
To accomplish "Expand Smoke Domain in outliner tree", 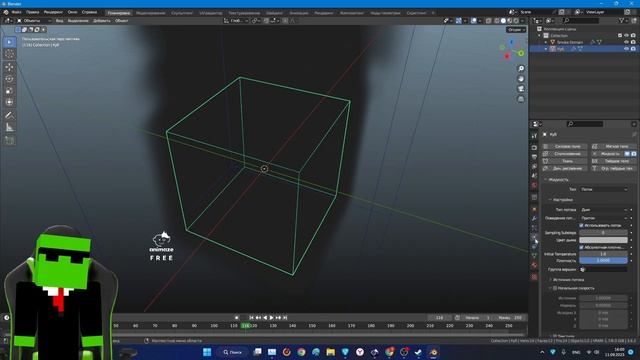I will tap(546, 42).
